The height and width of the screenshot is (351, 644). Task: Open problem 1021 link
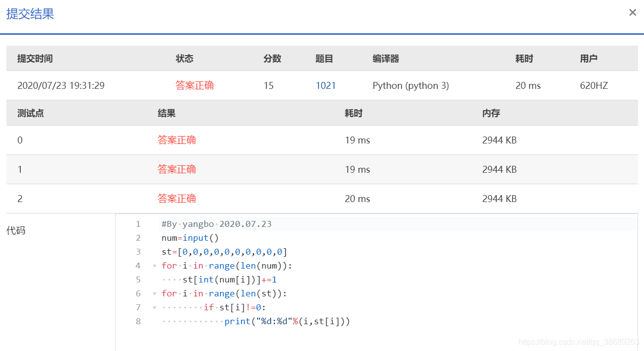click(x=325, y=85)
